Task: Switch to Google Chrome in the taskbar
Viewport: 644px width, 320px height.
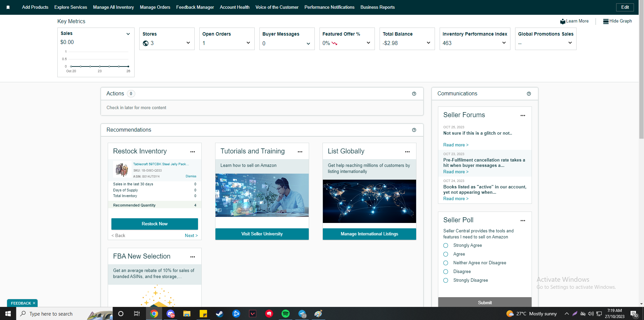Action: tap(154, 314)
